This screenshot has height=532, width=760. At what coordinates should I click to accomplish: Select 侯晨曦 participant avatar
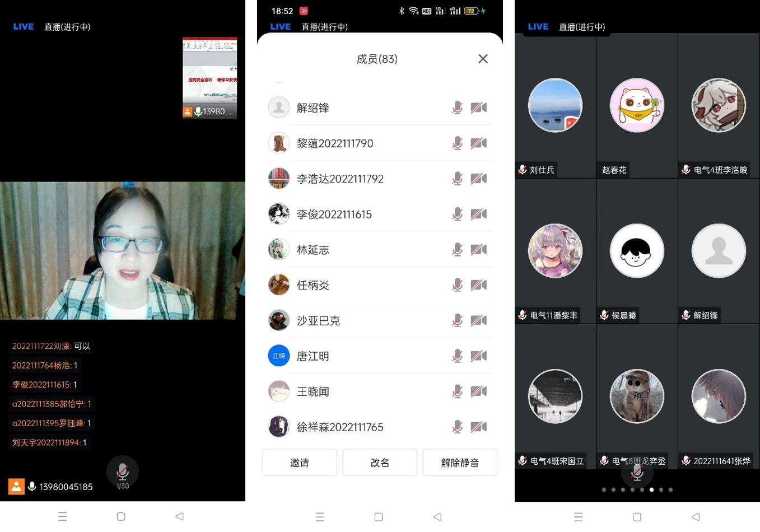[637, 251]
